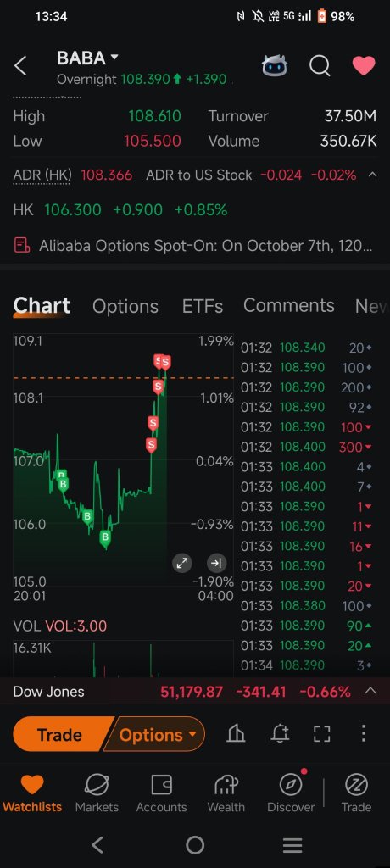The height and width of the screenshot is (868, 390).
Task: Expand chart to fullscreen with diagonal arrows icon
Action: click(181, 564)
